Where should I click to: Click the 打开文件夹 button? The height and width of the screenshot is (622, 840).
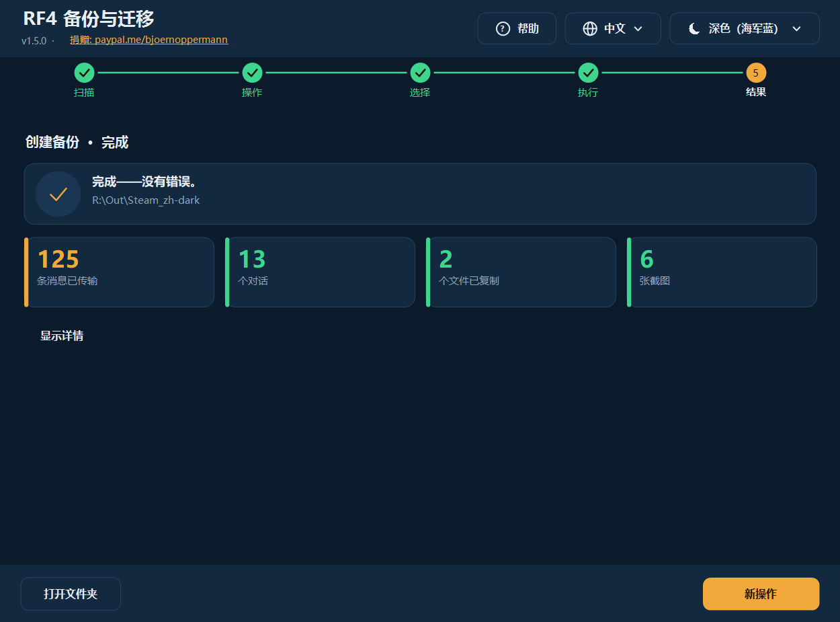pyautogui.click(x=71, y=594)
